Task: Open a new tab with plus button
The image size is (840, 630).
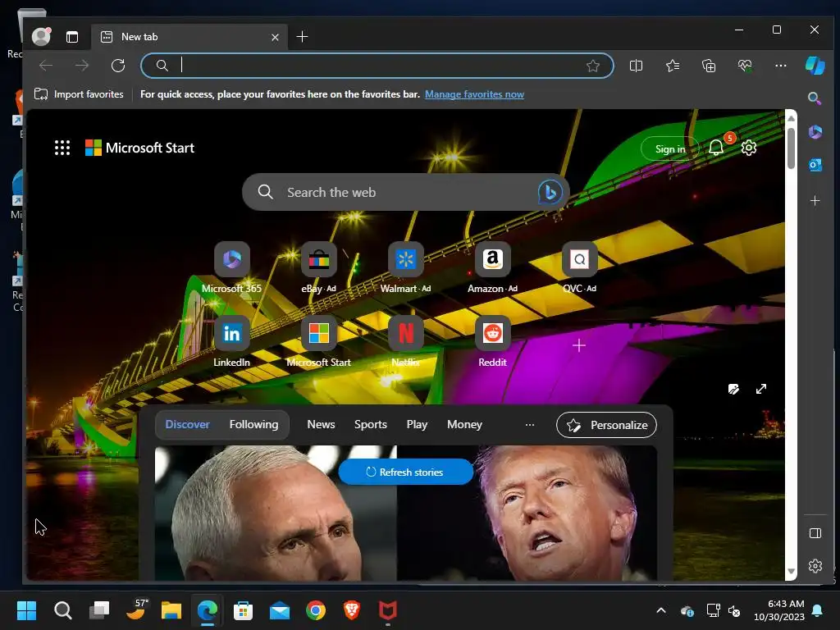Action: pos(302,36)
